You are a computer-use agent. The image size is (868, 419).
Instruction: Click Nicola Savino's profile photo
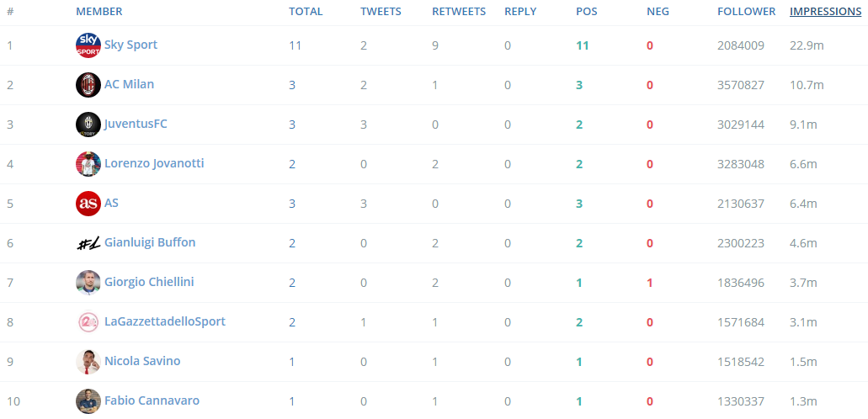pyautogui.click(x=88, y=362)
